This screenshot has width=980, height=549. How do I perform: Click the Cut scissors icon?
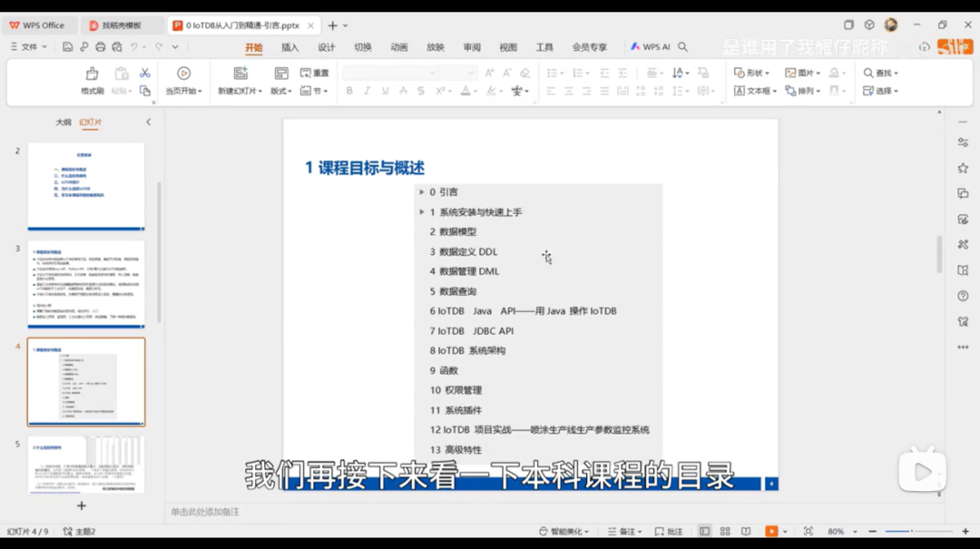click(x=144, y=74)
